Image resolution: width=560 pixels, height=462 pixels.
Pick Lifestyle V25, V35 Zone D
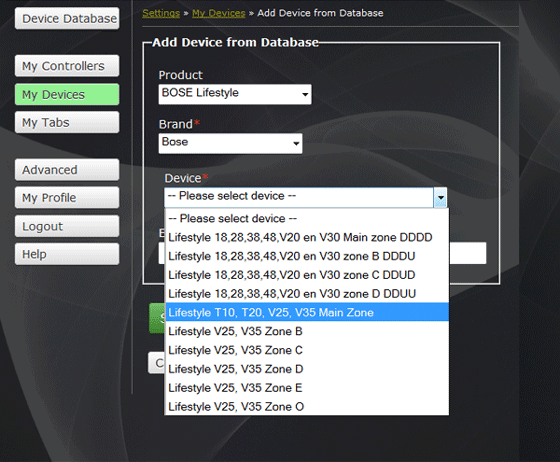click(307, 369)
